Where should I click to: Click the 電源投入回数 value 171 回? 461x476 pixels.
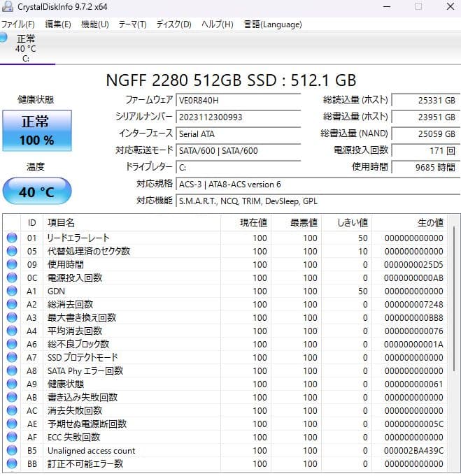(x=426, y=150)
